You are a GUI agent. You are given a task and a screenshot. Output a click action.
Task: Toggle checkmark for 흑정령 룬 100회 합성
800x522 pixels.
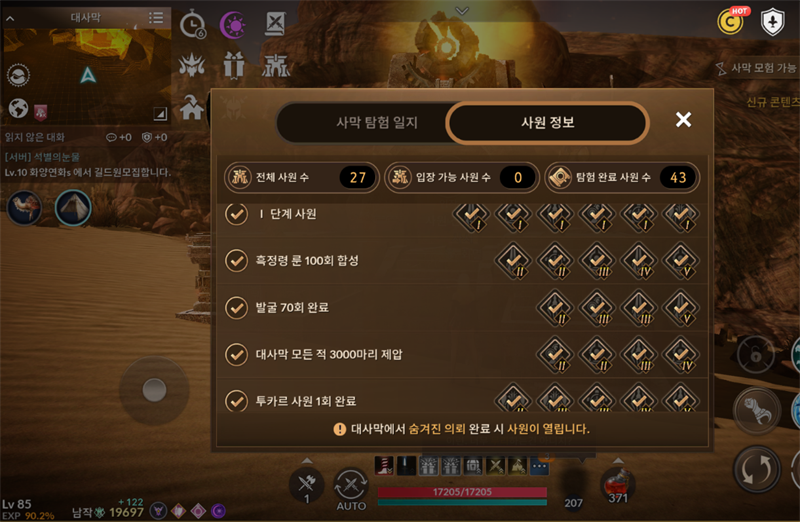click(x=237, y=261)
